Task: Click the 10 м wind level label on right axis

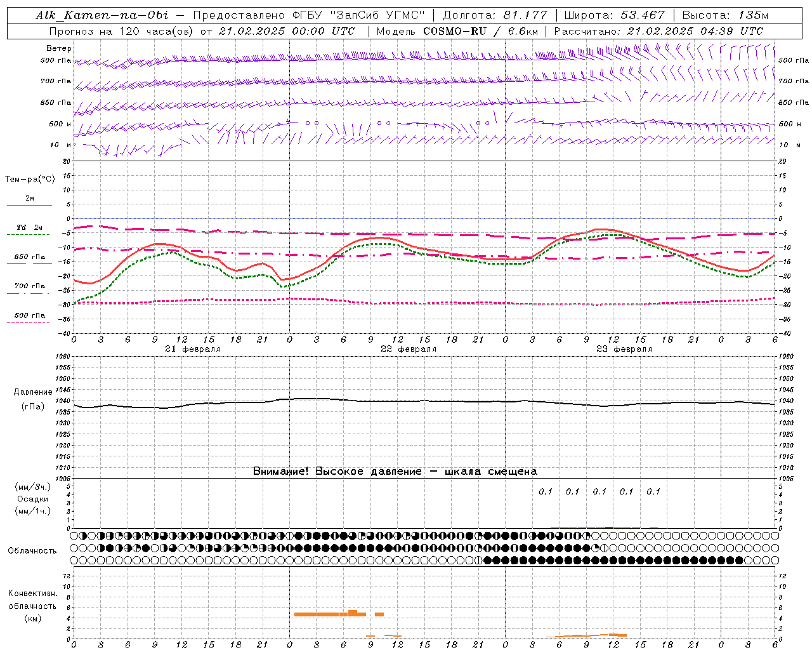Action: [789, 145]
